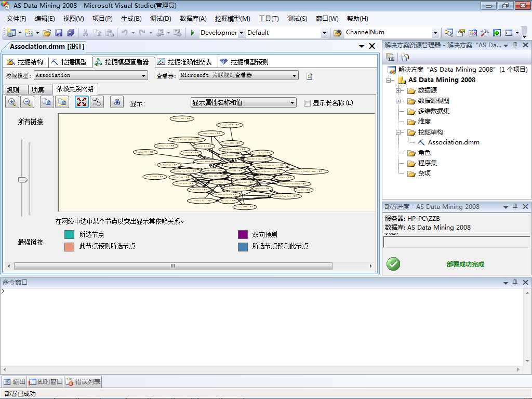Screen dimensions: 532x399
Task: Open the Properties Window toolbar icon
Action: 460,33
